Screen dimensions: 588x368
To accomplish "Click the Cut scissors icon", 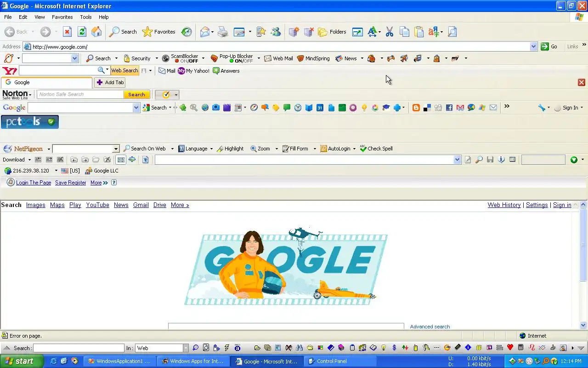I will [390, 32].
